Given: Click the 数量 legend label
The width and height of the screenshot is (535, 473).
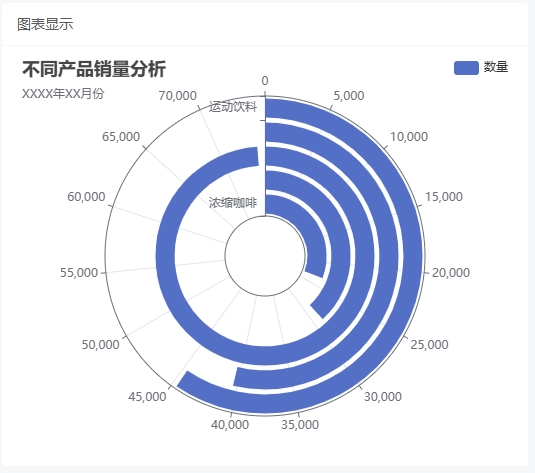Looking at the screenshot, I should [496, 67].
